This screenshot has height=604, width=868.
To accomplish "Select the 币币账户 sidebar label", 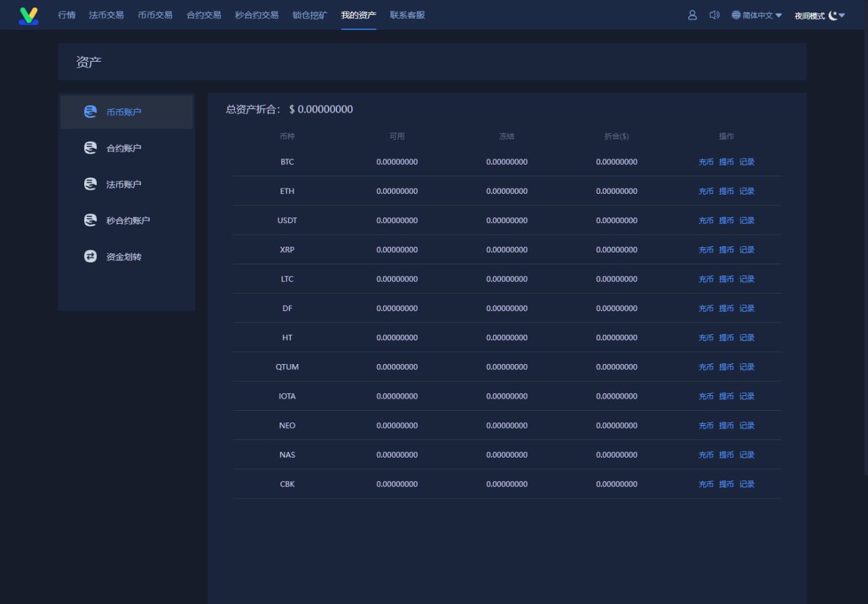I will (124, 113).
